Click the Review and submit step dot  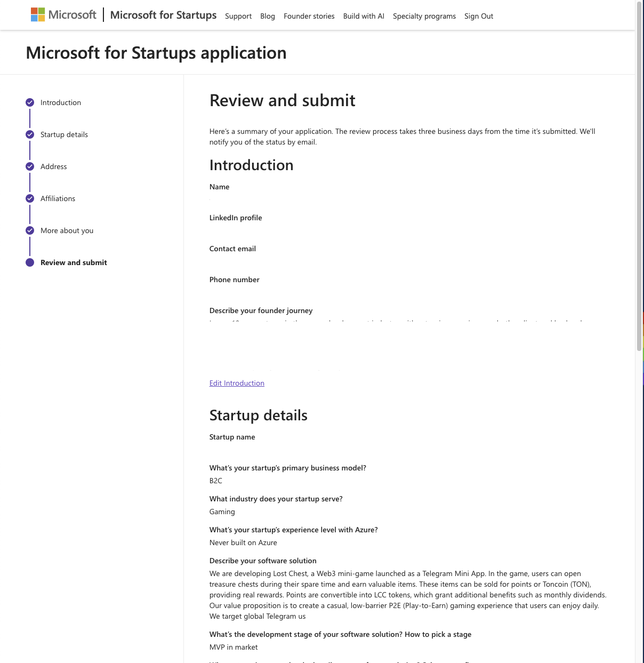point(30,262)
